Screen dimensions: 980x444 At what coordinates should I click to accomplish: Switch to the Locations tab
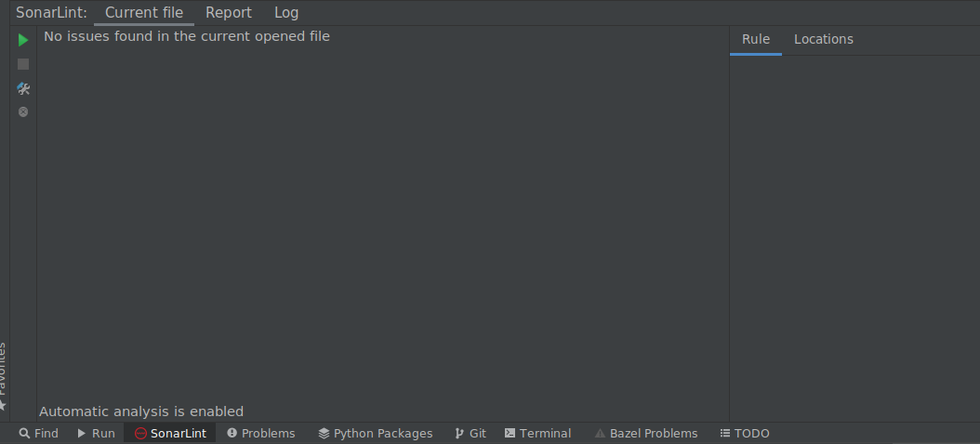click(824, 39)
